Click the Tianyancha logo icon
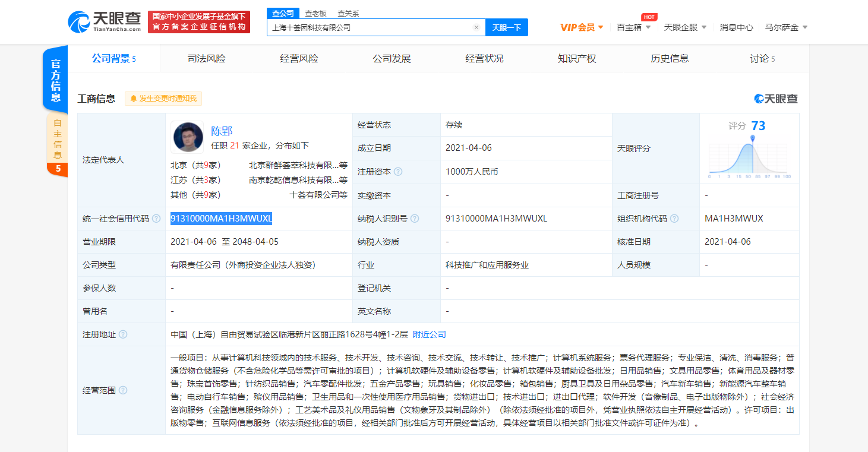 point(79,22)
